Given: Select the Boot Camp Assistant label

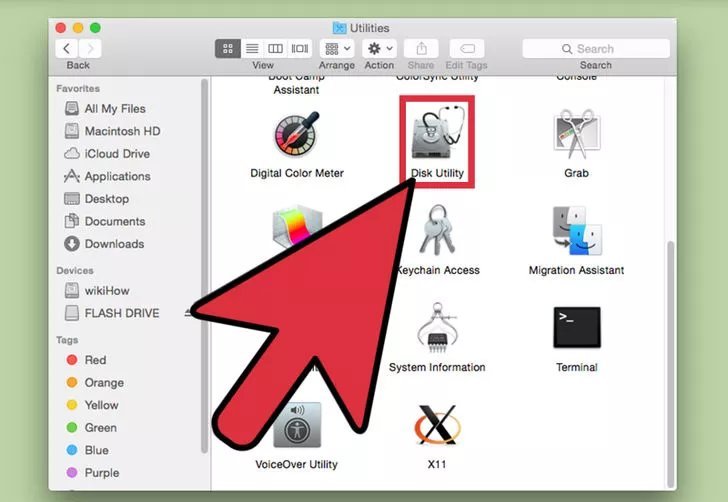Looking at the screenshot, I should click(296, 86).
